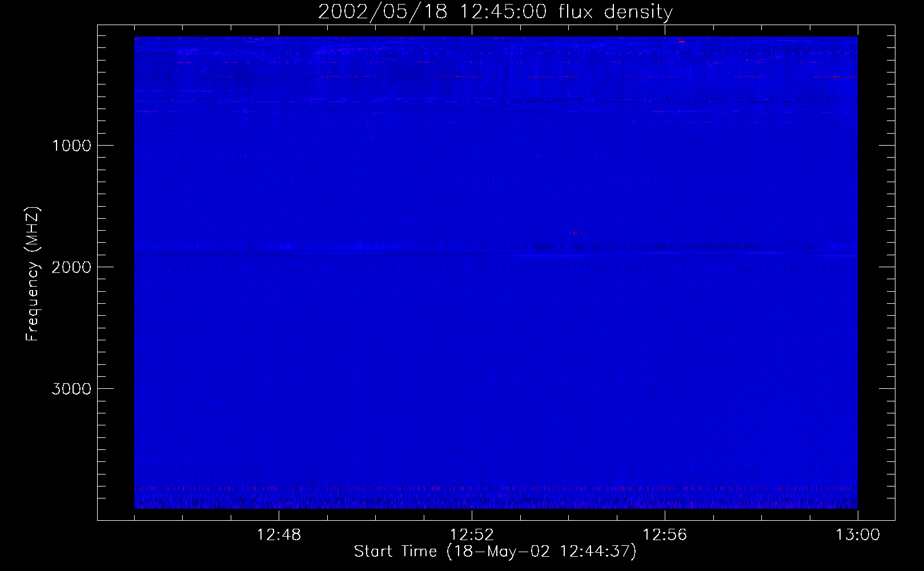This screenshot has width=924, height=571.
Task: Click the noisy dark strip at the spectrogram's bottom edge
Action: (x=496, y=504)
